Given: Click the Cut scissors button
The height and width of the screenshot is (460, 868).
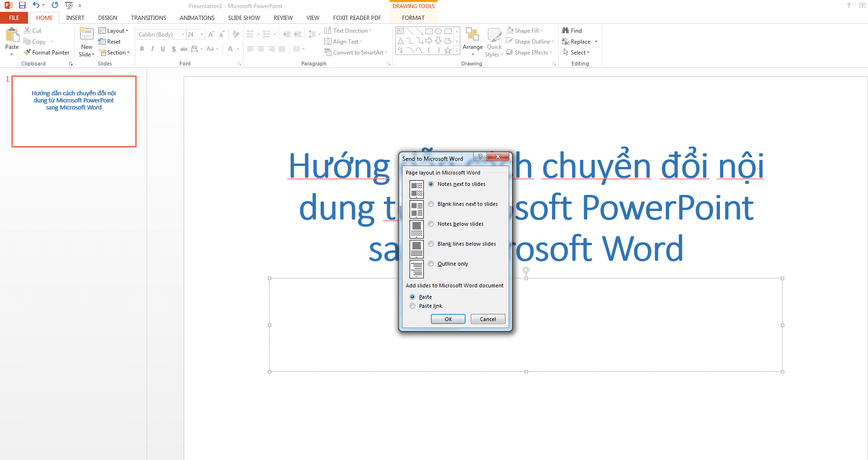Looking at the screenshot, I should pyautogui.click(x=33, y=30).
